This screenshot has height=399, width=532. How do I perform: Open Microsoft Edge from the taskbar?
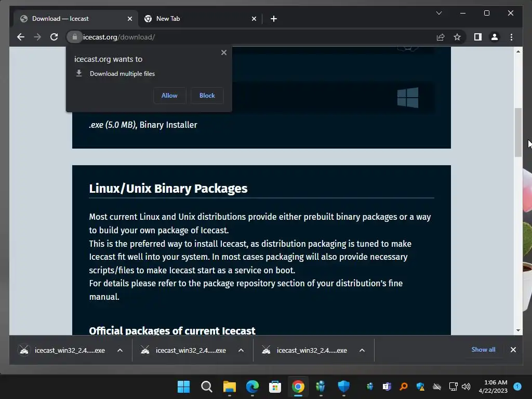[252, 387]
